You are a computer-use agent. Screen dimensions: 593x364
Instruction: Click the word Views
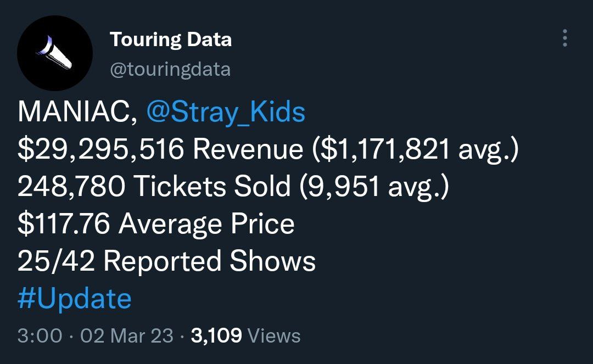275,335
